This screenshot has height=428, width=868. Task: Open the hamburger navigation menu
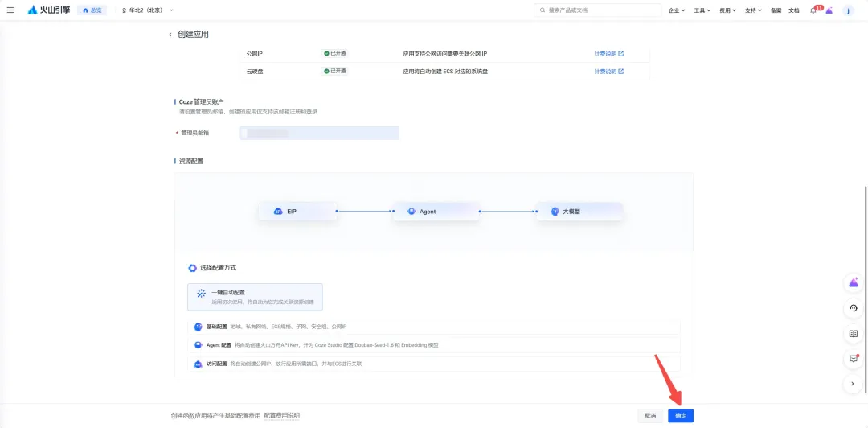[x=10, y=10]
